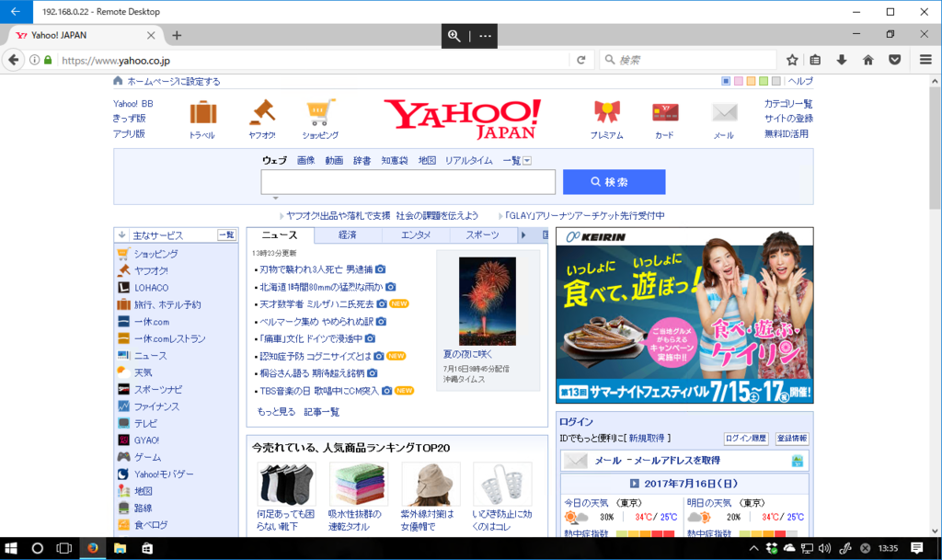Open the Windows Start menu
942x560 pixels.
(x=11, y=548)
